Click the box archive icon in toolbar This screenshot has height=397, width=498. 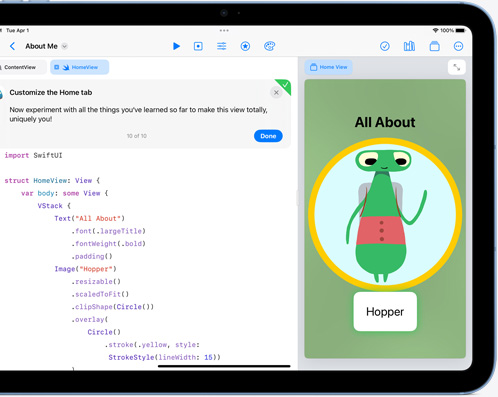click(434, 46)
